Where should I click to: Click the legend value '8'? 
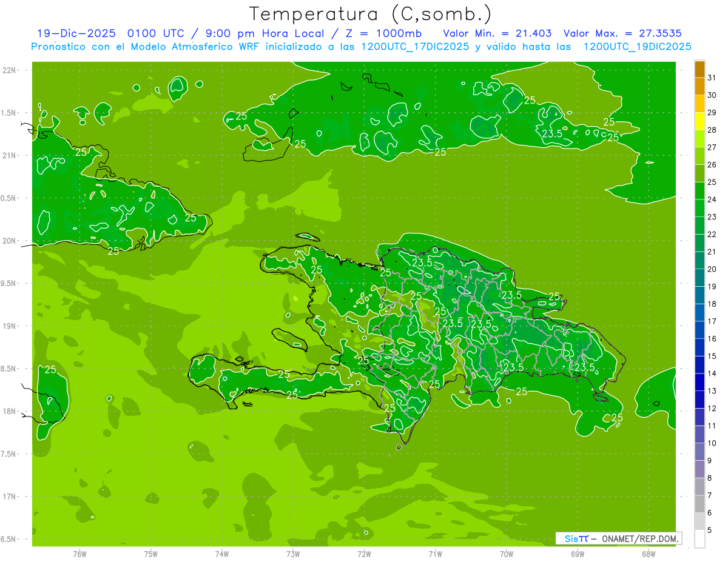(710, 478)
